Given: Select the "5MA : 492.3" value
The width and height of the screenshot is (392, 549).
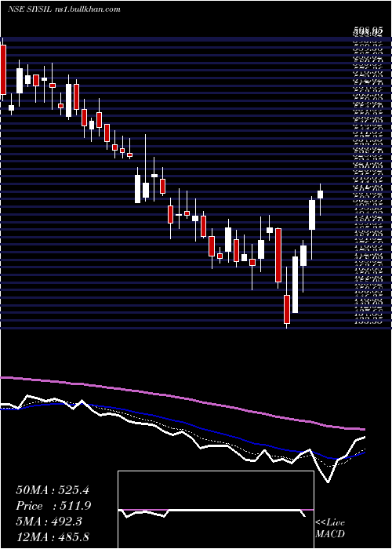Looking at the screenshot, I should [x=49, y=522].
